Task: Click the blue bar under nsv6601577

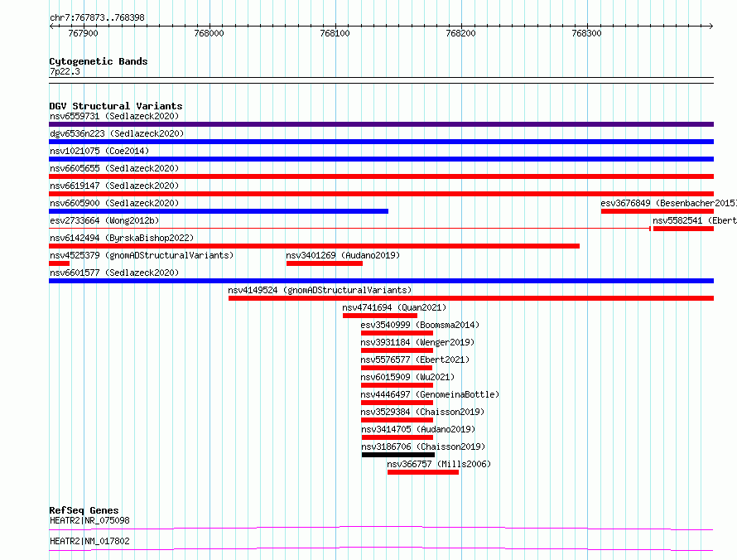Action: [x=381, y=281]
